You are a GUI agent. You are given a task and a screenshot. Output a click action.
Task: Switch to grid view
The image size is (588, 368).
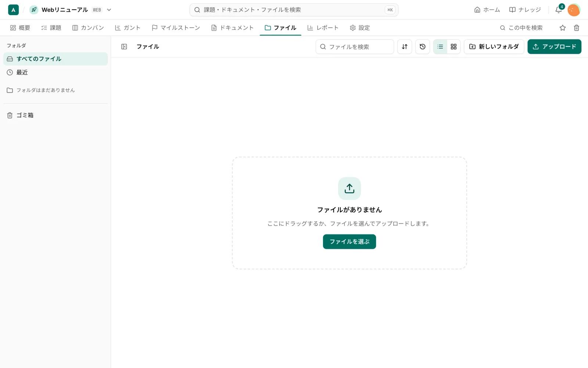pos(453,47)
